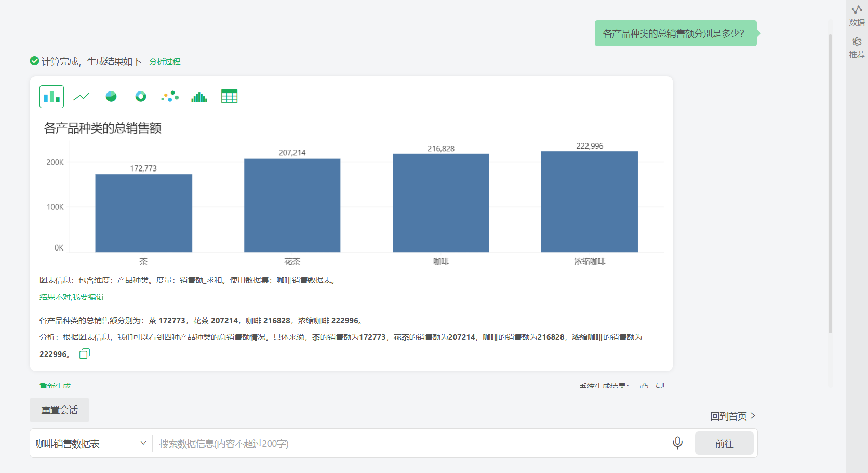Click the 重置会话 button

[x=59, y=410]
